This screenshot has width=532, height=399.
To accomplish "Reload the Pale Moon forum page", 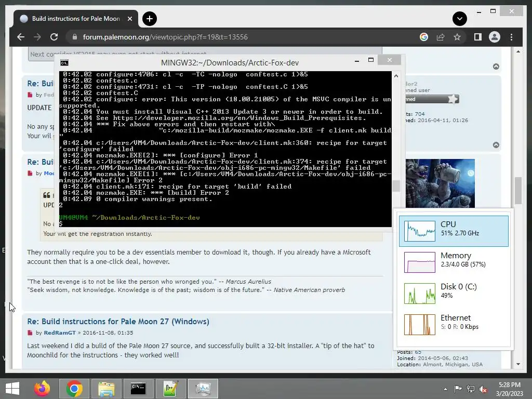I will point(54,37).
